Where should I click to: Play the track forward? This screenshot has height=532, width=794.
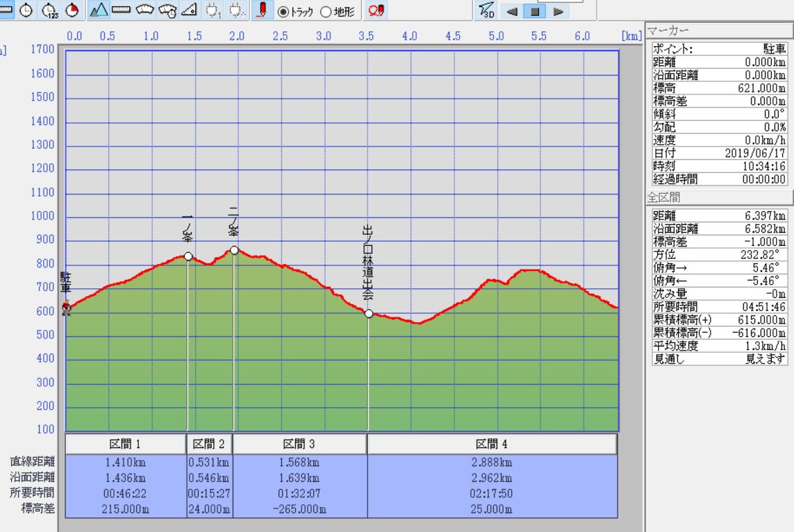558,12
